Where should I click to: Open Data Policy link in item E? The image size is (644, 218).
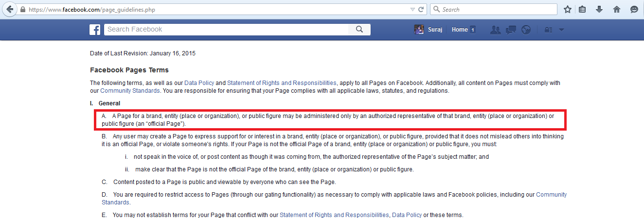(x=407, y=215)
